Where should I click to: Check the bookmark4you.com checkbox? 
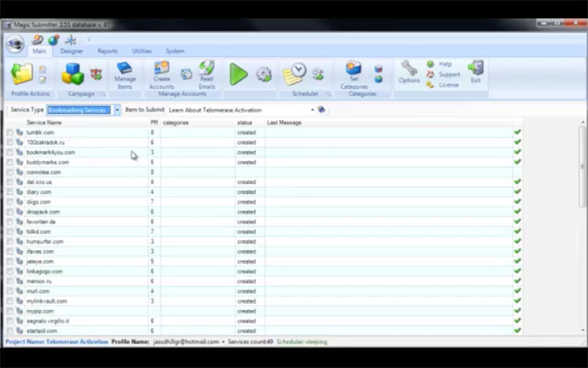[x=10, y=152]
